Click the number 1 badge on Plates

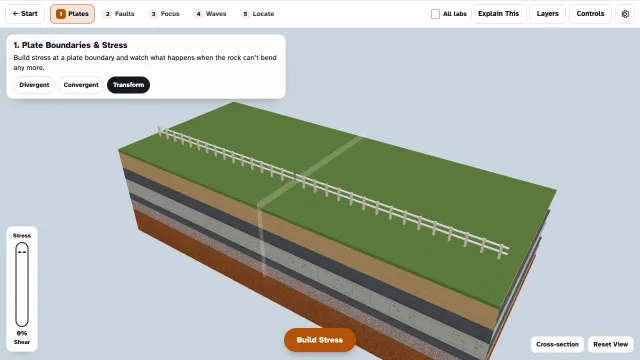(61, 14)
